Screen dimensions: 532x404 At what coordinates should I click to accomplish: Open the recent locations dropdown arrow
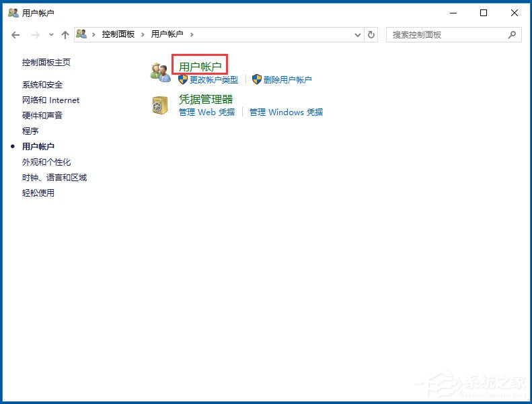click(51, 35)
